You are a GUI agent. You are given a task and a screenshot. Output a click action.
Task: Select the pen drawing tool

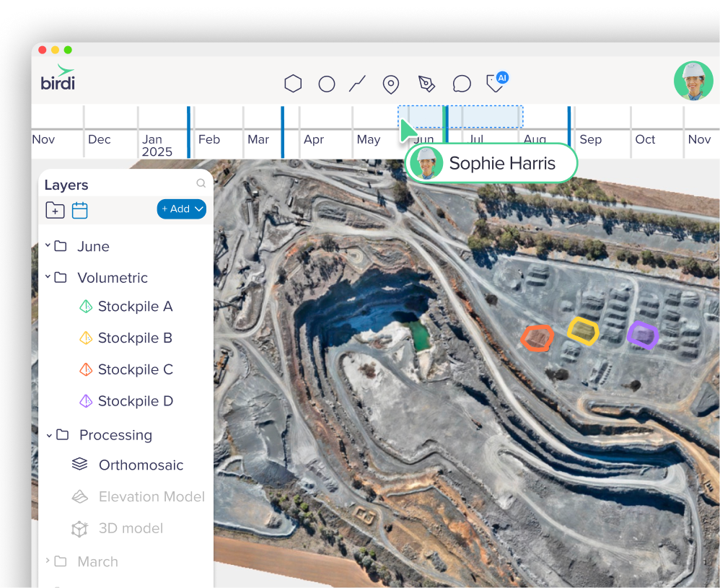426,84
